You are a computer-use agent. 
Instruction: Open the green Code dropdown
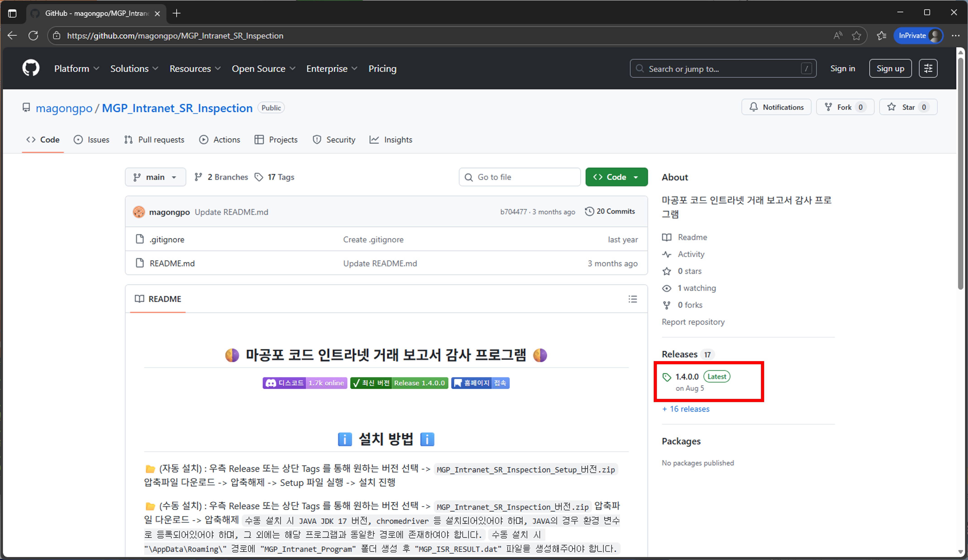click(x=616, y=177)
